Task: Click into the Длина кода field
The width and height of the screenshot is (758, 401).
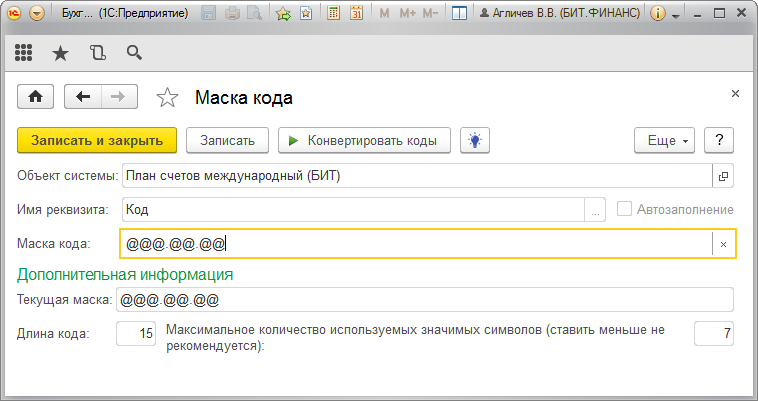Action: click(137, 333)
